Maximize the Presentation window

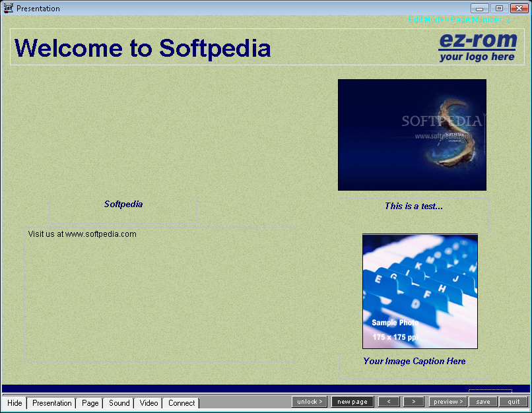[499, 8]
